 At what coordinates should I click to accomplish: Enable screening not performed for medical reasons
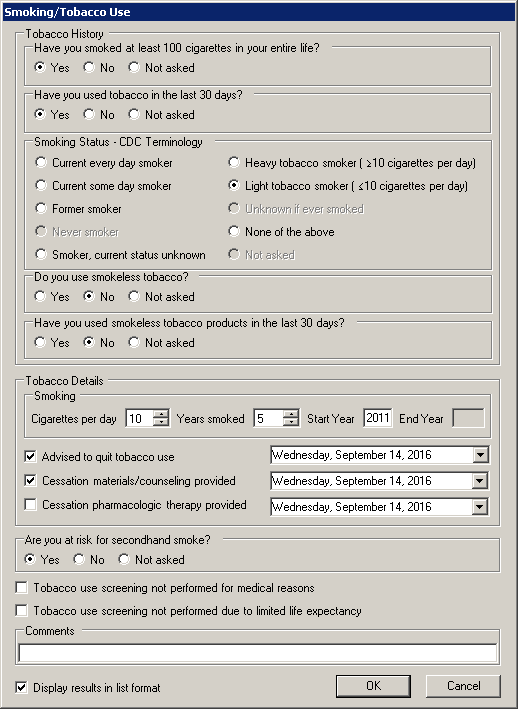tap(21, 588)
